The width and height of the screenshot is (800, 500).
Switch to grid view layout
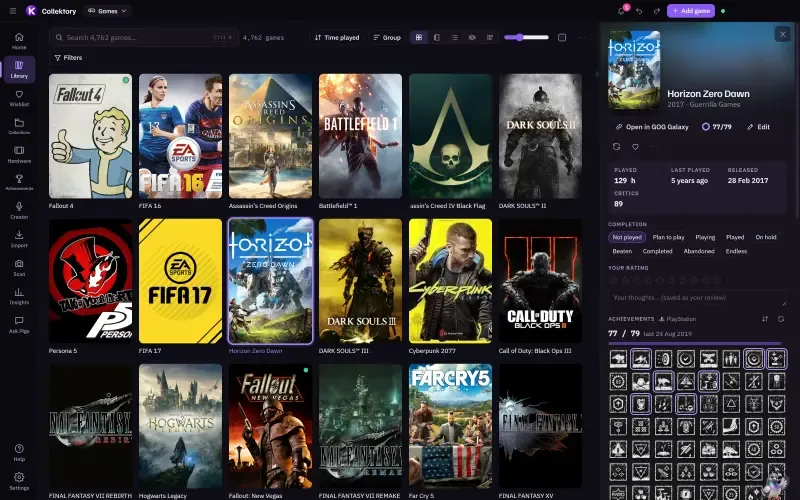[419, 37]
